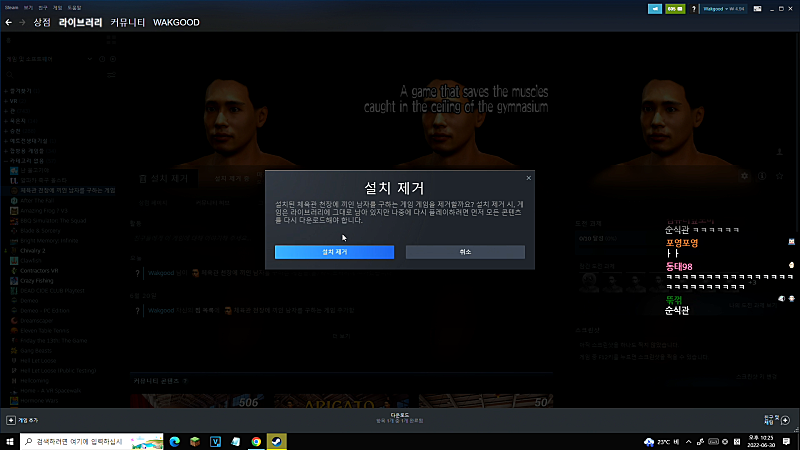Select Hormone Wars in the game list
Screen dimensions: 800x450
39,401
